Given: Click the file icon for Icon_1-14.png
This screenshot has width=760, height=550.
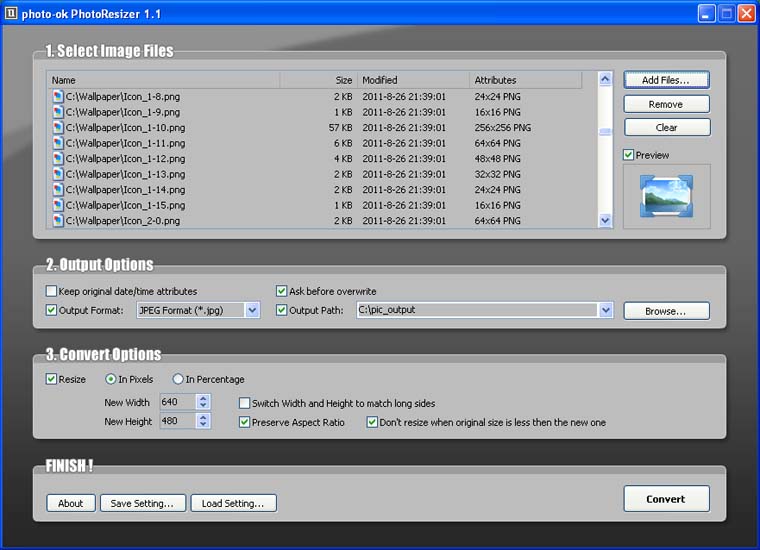Looking at the screenshot, I should (58, 189).
